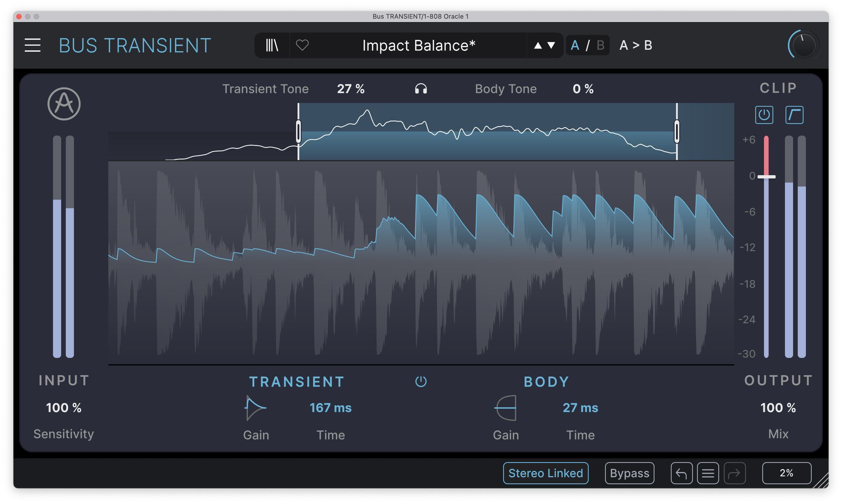The width and height of the screenshot is (842, 504).
Task: Click the undo arrow icon
Action: pos(681,473)
